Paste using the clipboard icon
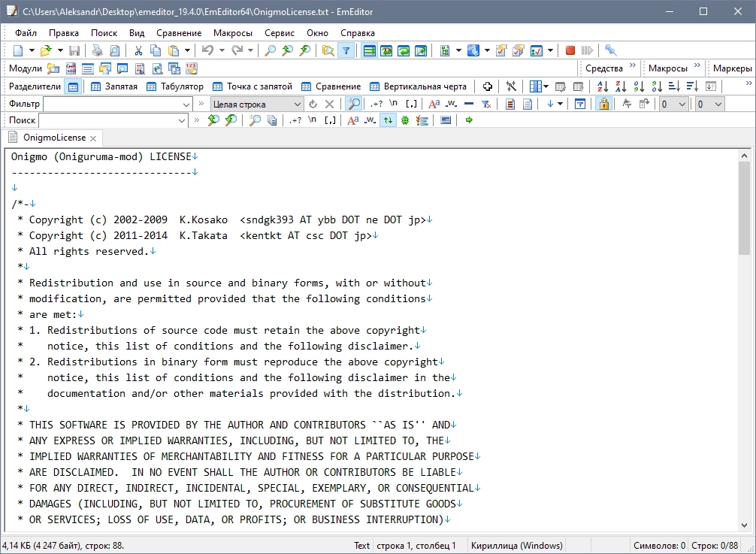 point(174,50)
